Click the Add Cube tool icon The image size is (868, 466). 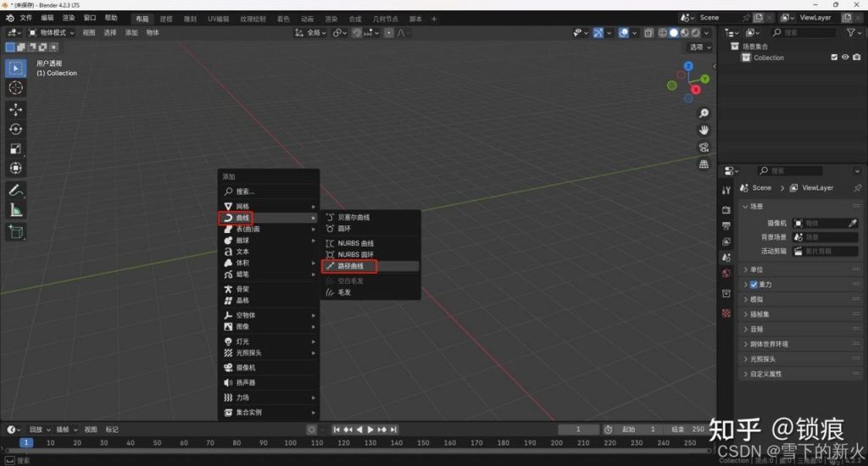click(16, 231)
